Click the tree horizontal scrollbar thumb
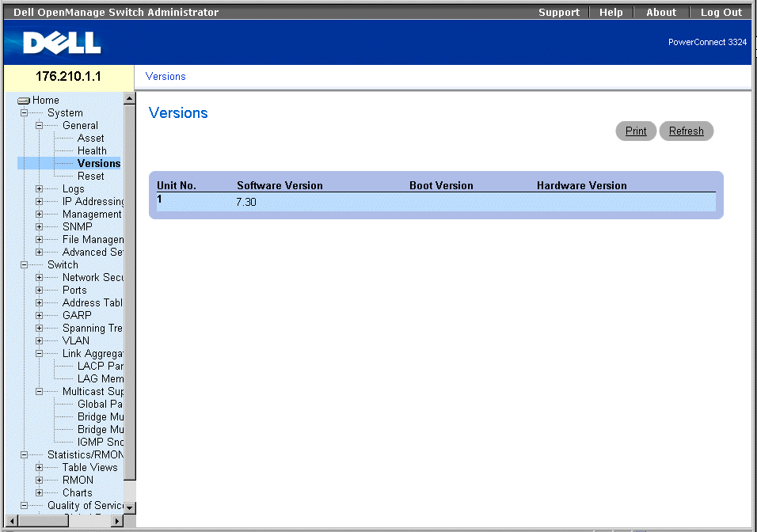The height and width of the screenshot is (532, 757). 44,521
